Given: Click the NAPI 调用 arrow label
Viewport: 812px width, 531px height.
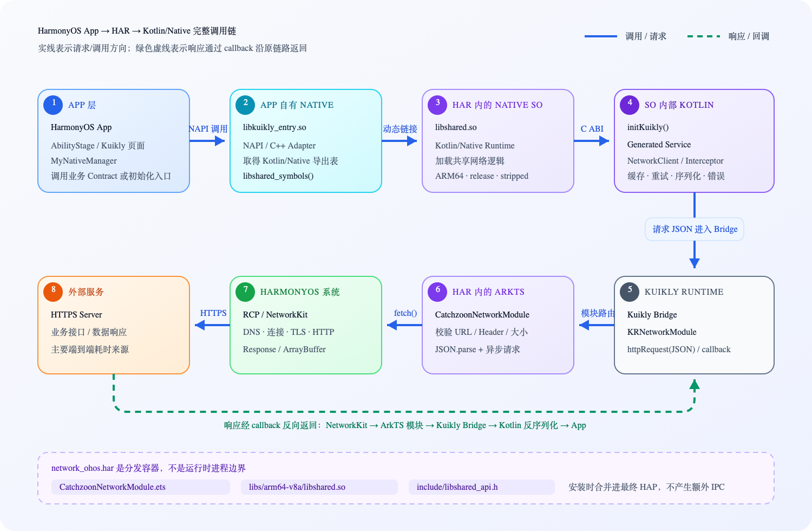Looking at the screenshot, I should 208,129.
